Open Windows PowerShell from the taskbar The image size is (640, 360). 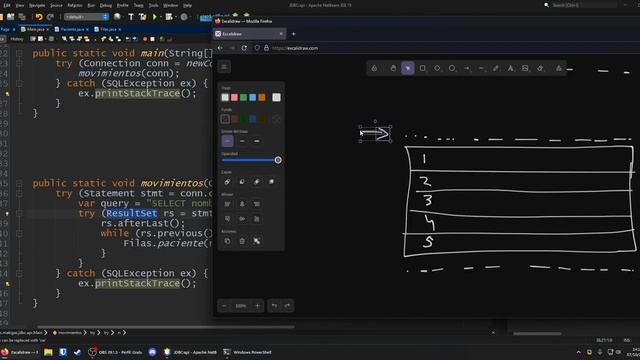247,352
